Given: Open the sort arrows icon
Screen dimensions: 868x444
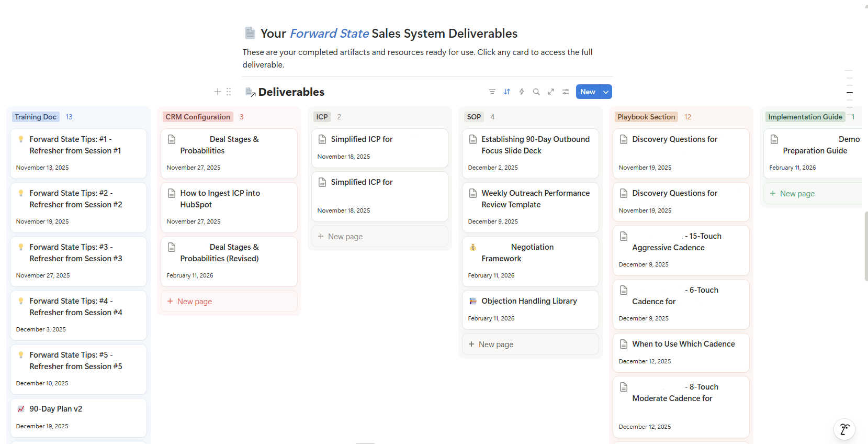Looking at the screenshot, I should 507,92.
